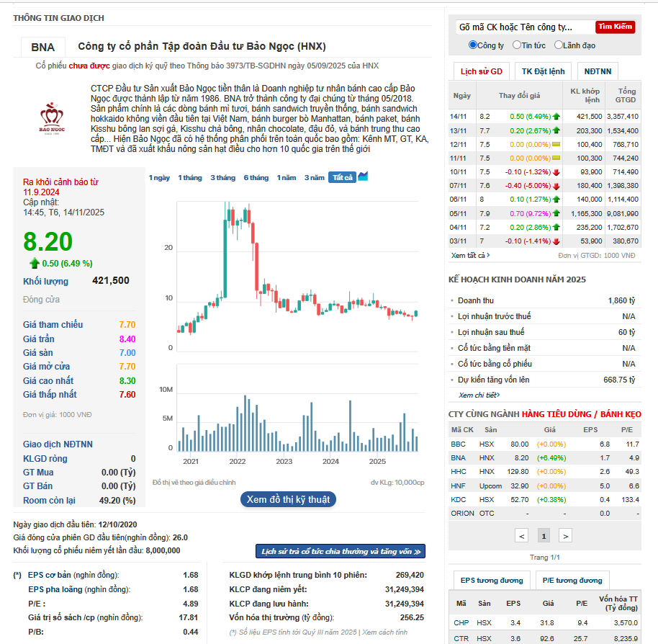Click the red down arrow in 07/11 row
This screenshot has width=658, height=644.
(556, 186)
